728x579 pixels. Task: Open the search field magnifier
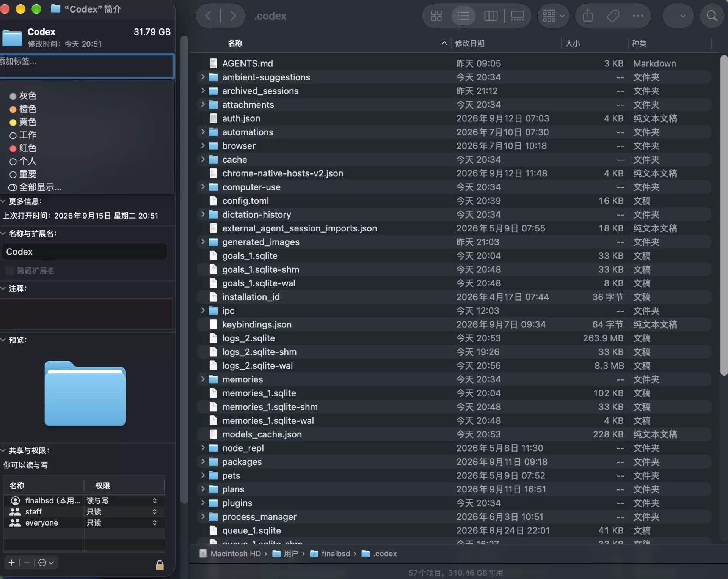(712, 16)
